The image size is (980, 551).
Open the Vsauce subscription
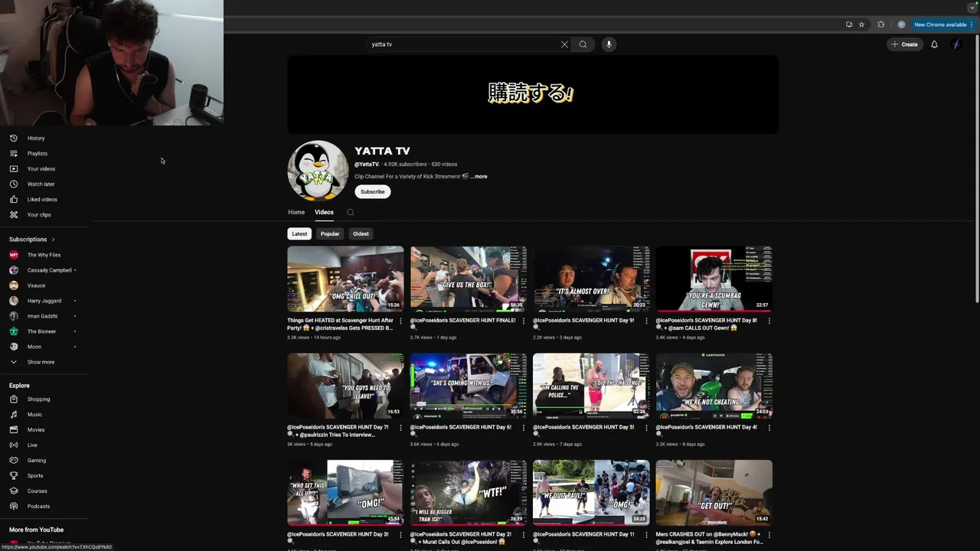click(36, 285)
